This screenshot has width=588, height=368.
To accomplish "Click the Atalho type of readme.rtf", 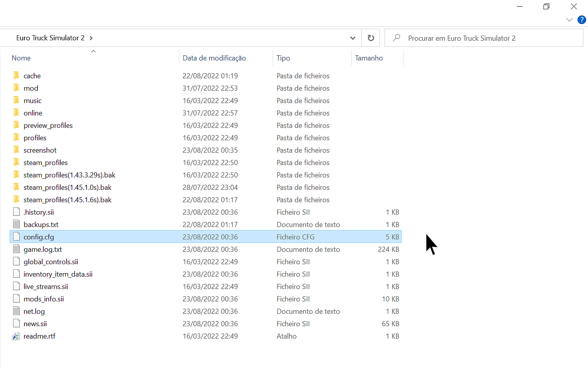I will pyautogui.click(x=287, y=336).
